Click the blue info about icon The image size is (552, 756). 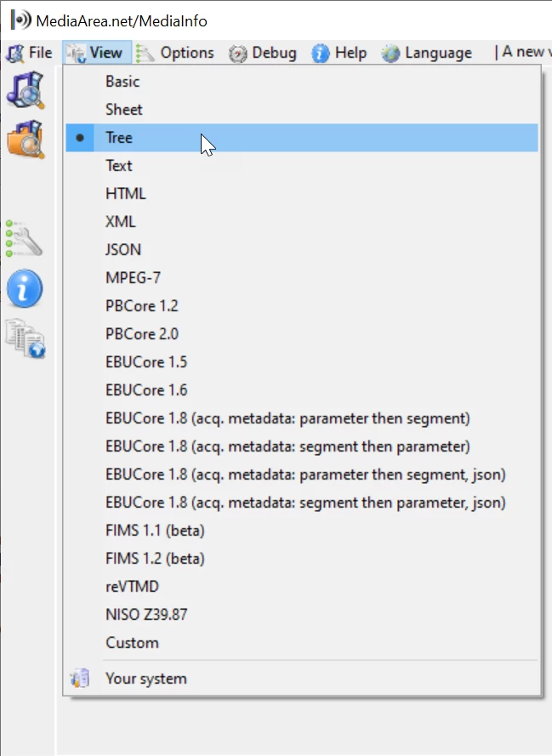coord(25,288)
